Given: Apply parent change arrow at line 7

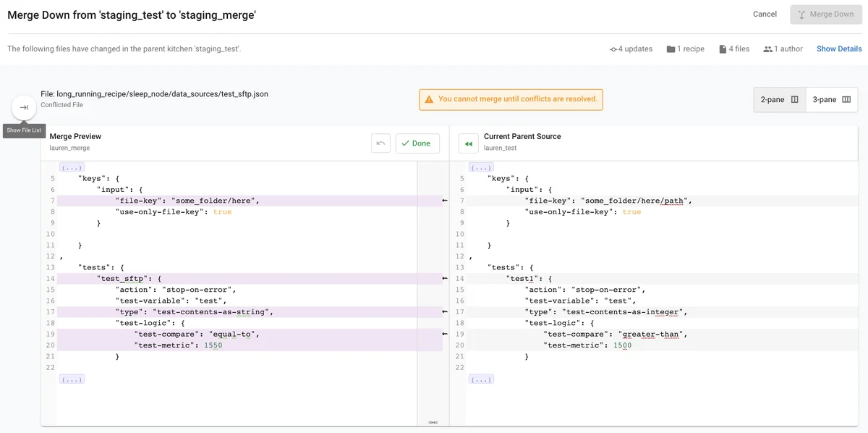Looking at the screenshot, I should [446, 201].
